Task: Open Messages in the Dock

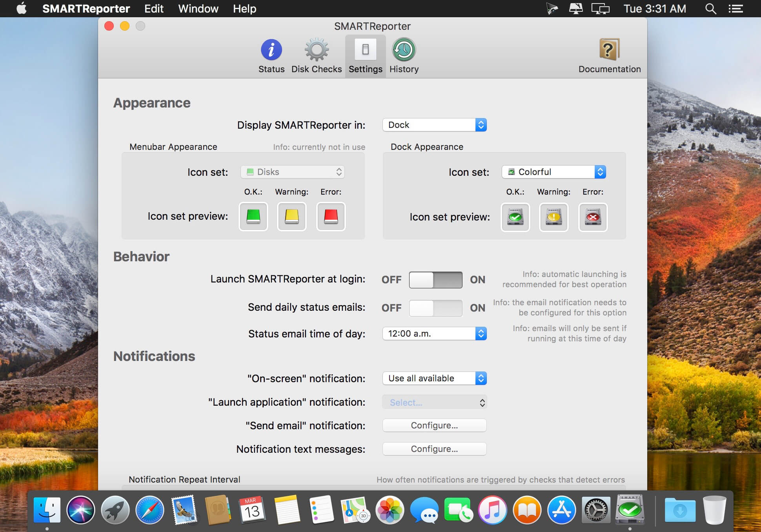Action: [424, 510]
